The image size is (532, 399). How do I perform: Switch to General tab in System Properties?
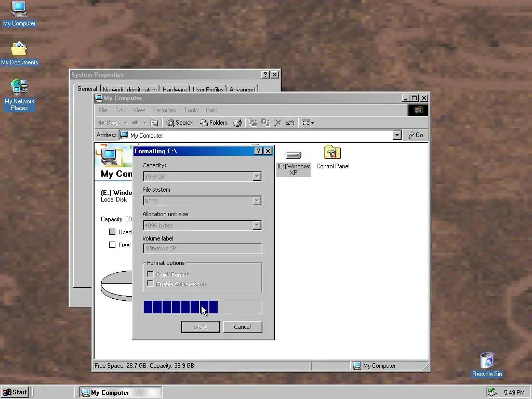87,89
